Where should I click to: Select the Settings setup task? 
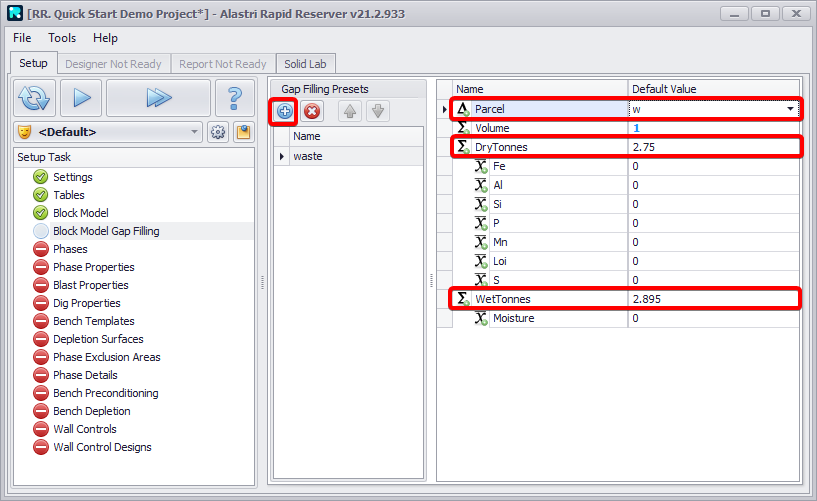coord(72,177)
